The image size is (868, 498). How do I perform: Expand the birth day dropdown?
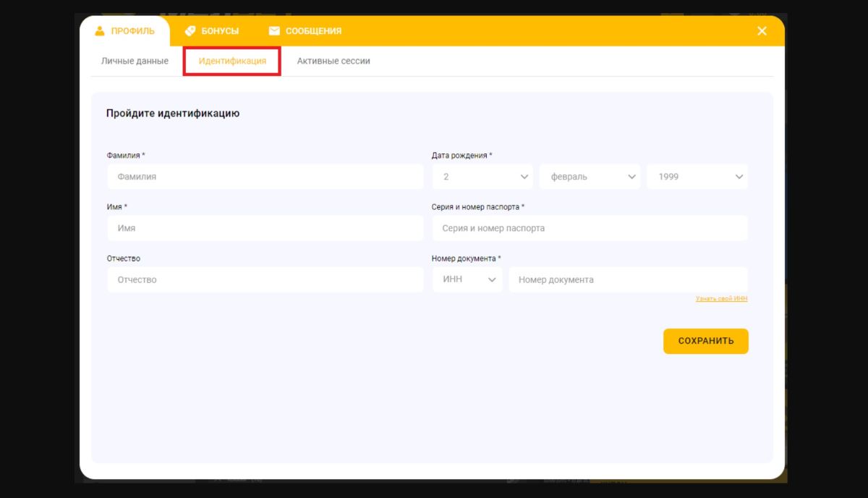click(482, 177)
